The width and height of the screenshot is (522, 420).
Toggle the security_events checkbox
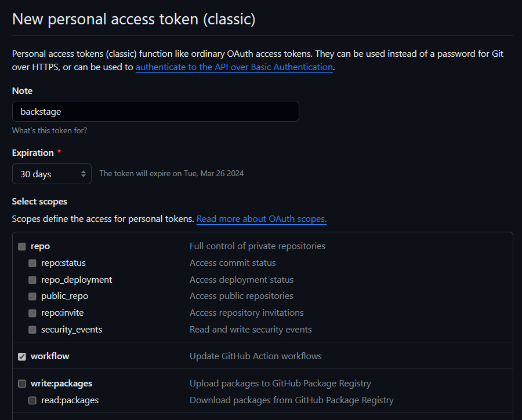coord(32,330)
